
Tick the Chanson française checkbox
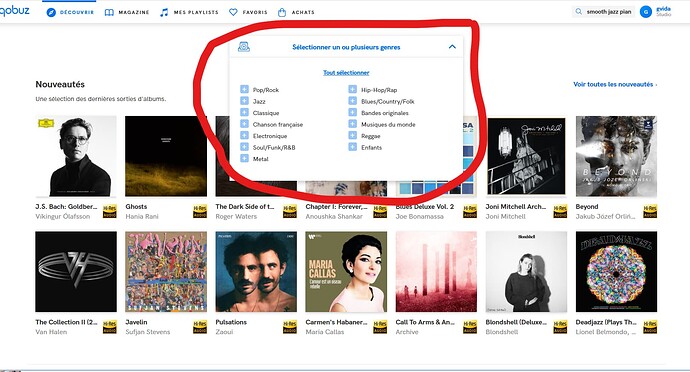pyautogui.click(x=244, y=124)
